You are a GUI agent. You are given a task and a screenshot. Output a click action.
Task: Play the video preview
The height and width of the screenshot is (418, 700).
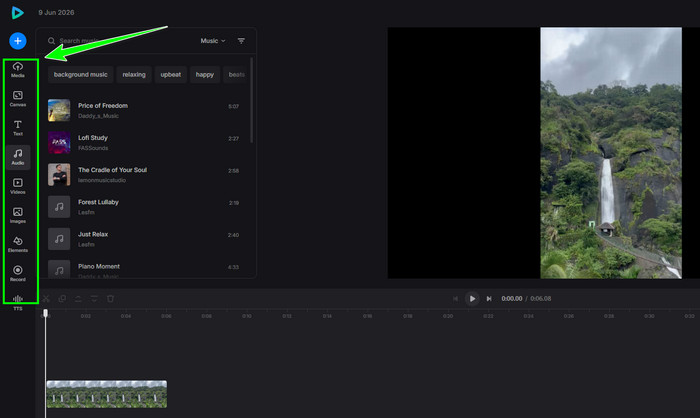click(x=472, y=298)
